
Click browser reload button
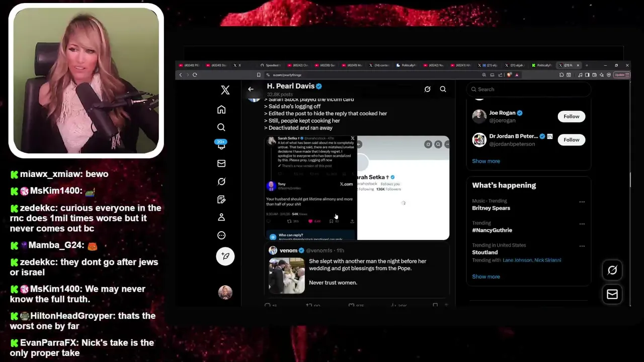click(195, 75)
